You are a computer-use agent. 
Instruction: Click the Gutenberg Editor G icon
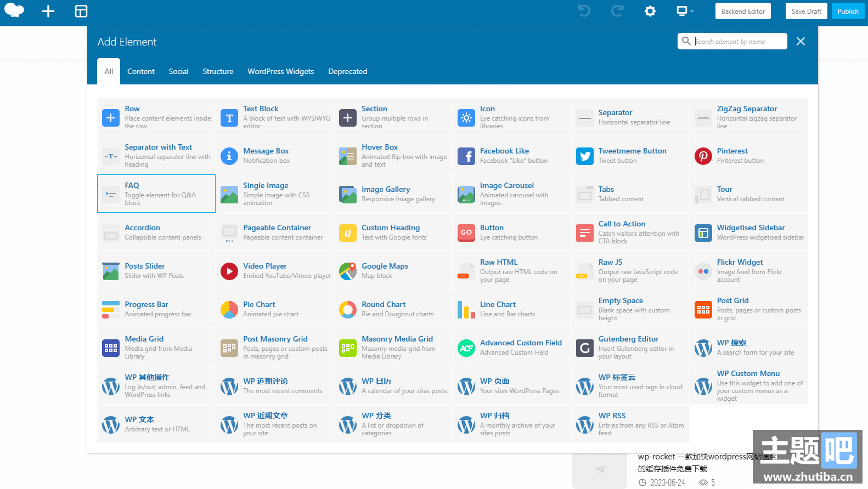(x=585, y=348)
